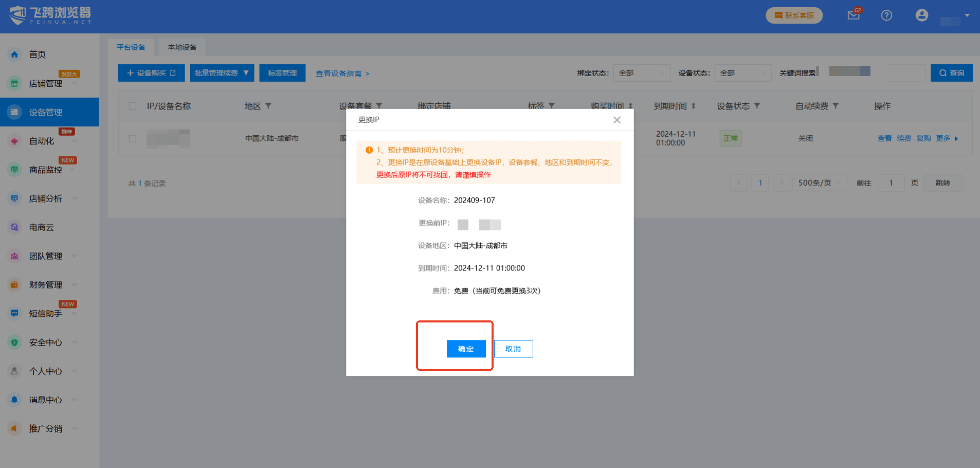The width and height of the screenshot is (980, 468).
Task: Open the 消息中心 bell icon
Action: click(x=14, y=400)
